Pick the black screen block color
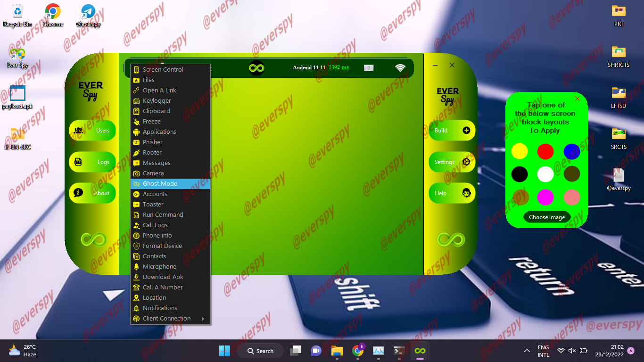The width and height of the screenshot is (644, 362). (x=520, y=174)
